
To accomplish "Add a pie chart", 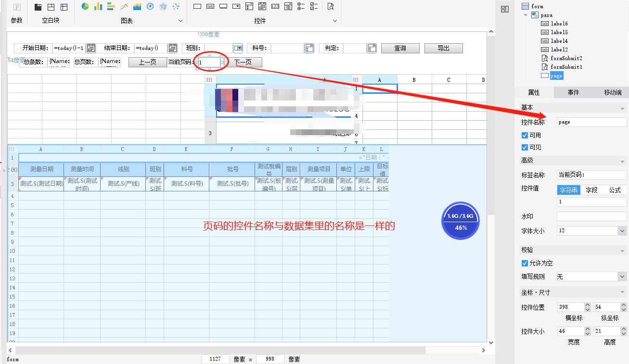I will [85, 7].
